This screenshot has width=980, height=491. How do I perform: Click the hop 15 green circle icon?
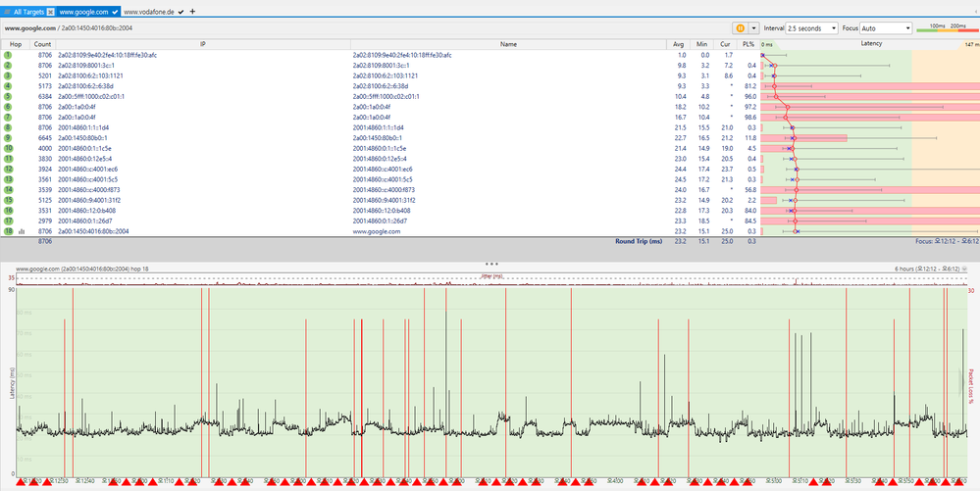pos(8,200)
